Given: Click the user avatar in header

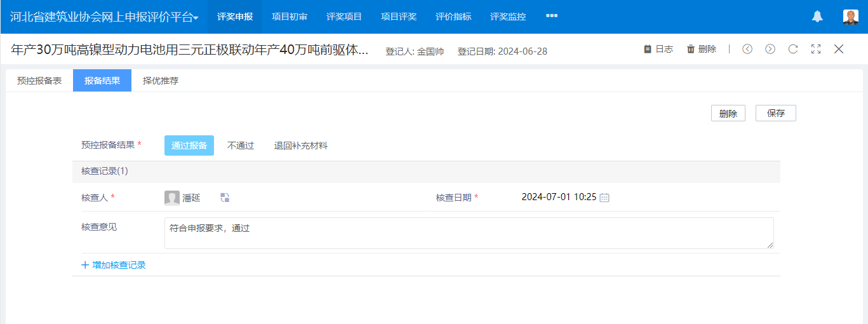Looking at the screenshot, I should click(850, 17).
